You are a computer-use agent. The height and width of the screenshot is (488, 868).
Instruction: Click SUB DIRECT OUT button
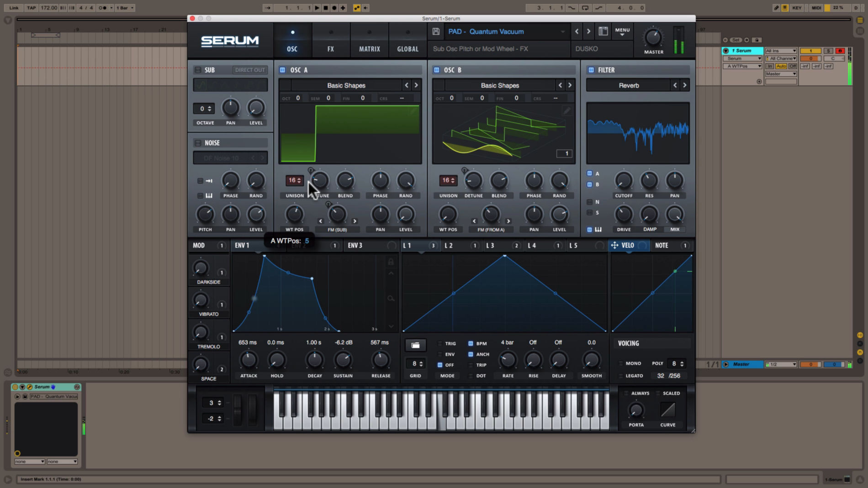pyautogui.click(x=249, y=70)
